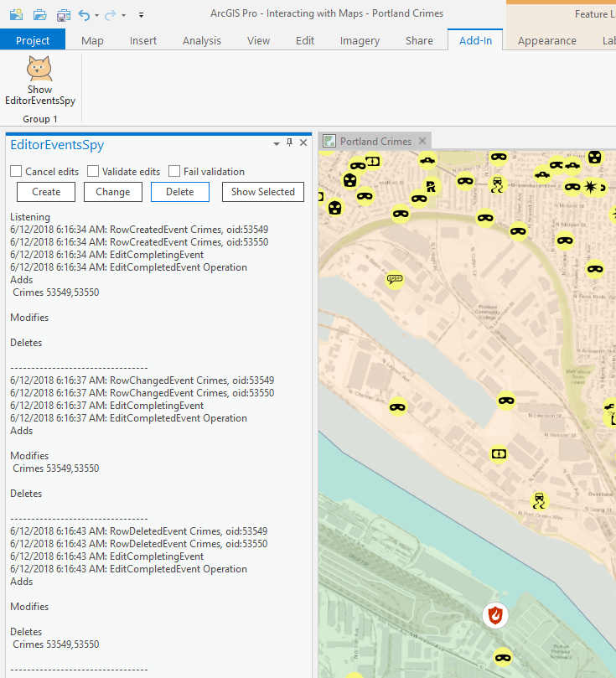Click the Show EditorEventsSpy cat icon
Screen dimensions: 616x678
pyautogui.click(x=39, y=69)
